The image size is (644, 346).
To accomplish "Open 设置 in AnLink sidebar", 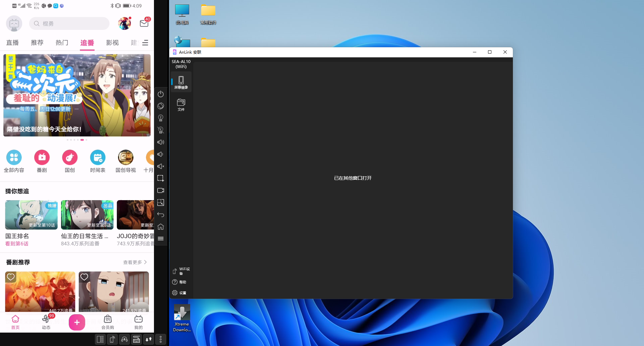I will (179, 293).
